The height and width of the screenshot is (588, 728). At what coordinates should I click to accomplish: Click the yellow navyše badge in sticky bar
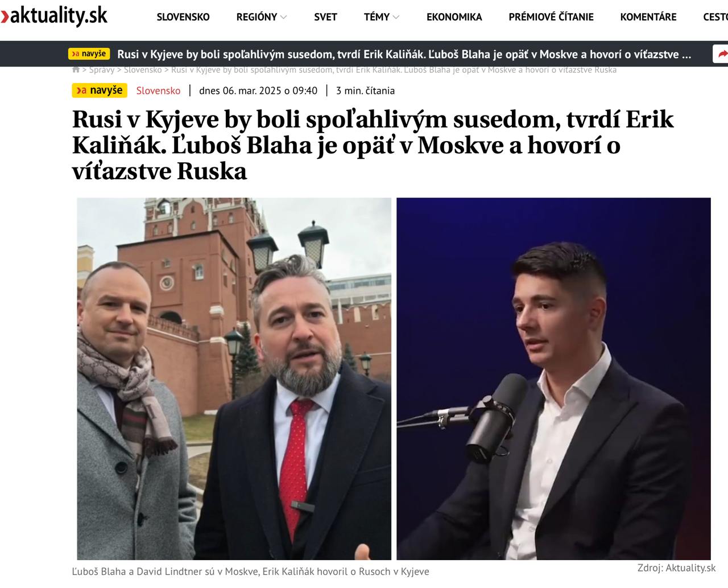click(89, 54)
